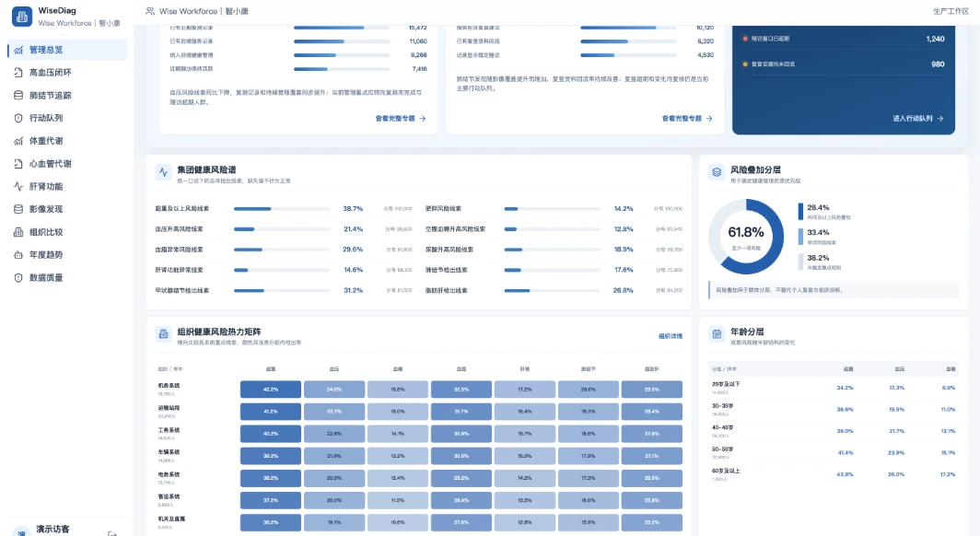
Task: Click the 机务系统 42.2% heatmap cell
Action: pyautogui.click(x=271, y=390)
